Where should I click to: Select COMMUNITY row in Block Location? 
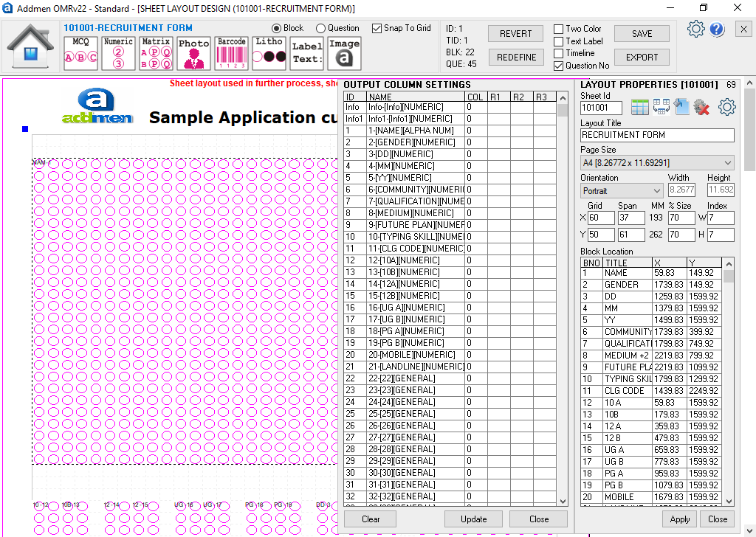pyautogui.click(x=651, y=332)
